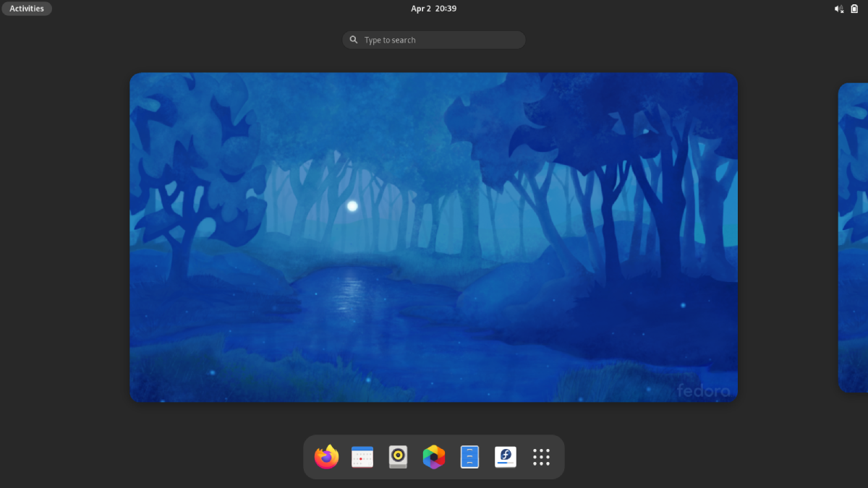
Task: Launch Firefox from the dock
Action: coord(327,457)
